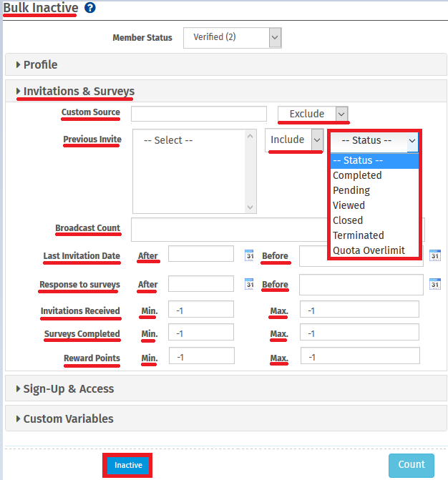Click the Bulk Inactive help question icon
The image size is (448, 480).
pyautogui.click(x=89, y=9)
